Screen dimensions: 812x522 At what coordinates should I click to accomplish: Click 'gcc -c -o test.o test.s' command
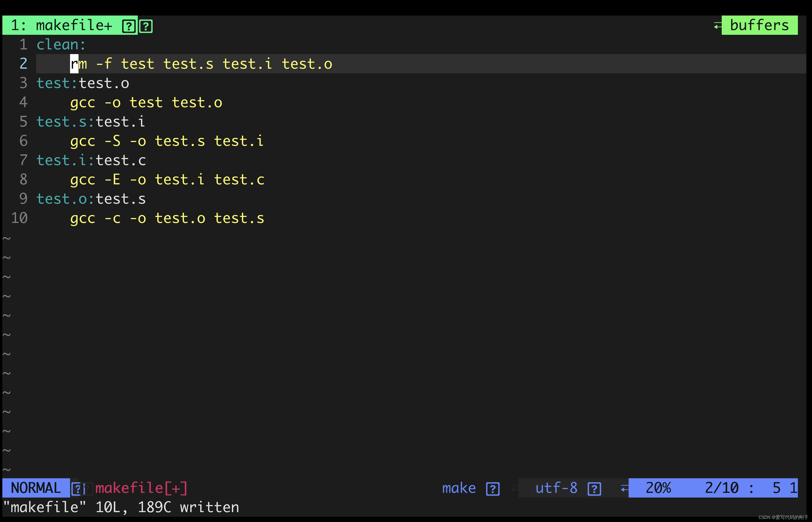167,218
